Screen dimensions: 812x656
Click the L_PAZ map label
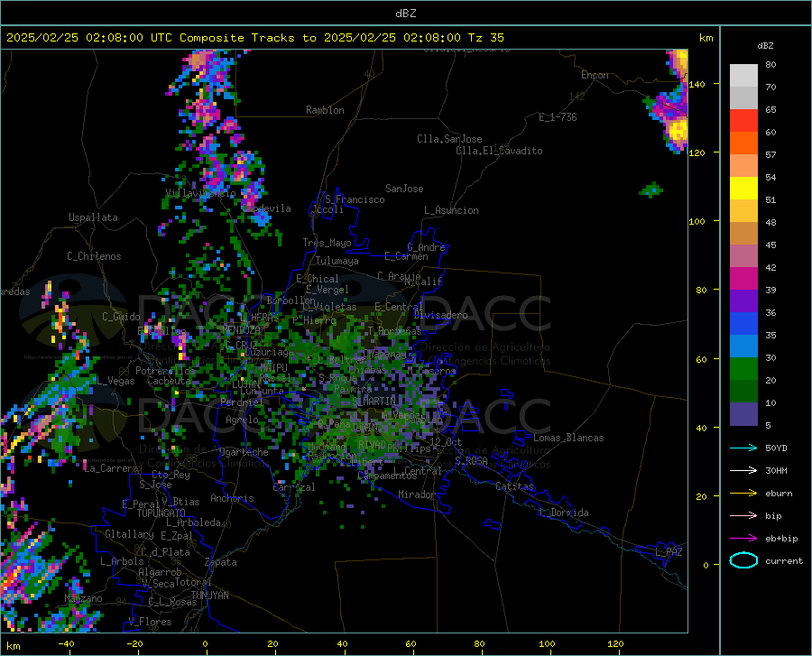pos(669,552)
